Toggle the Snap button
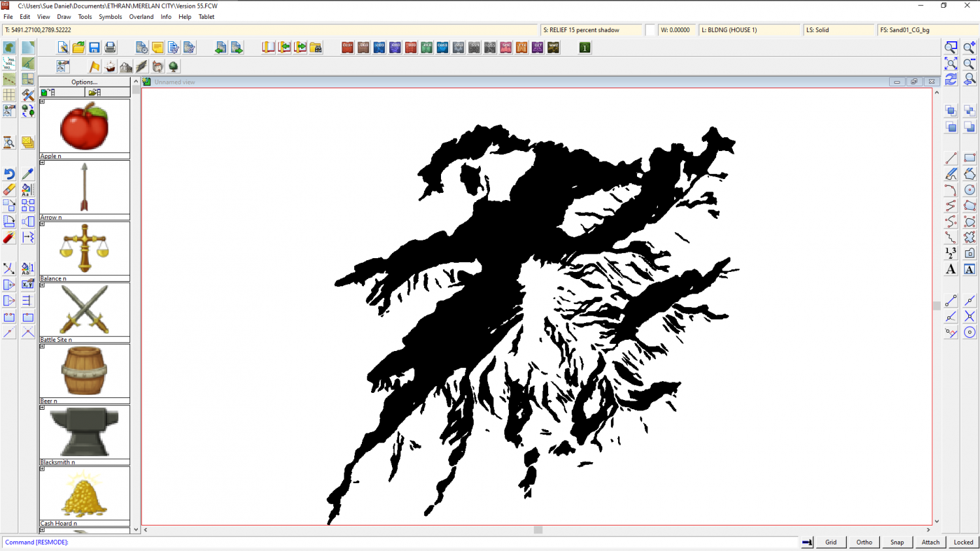Viewport: 980px width, 551px height. point(897,542)
